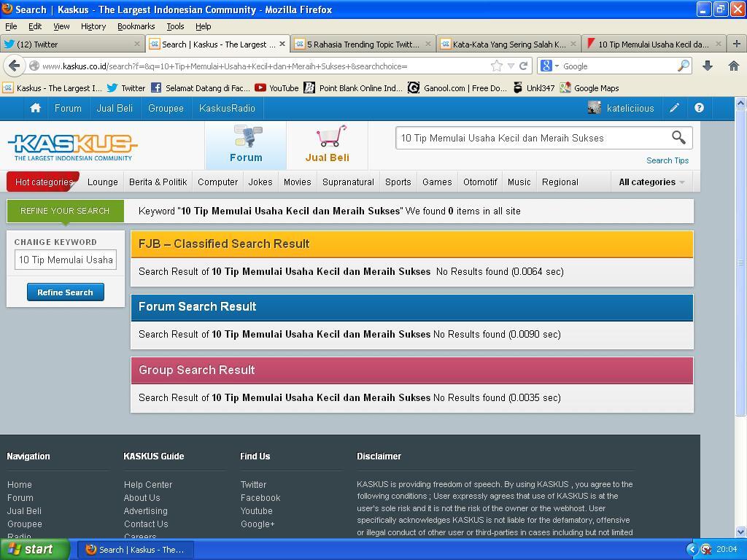The image size is (747, 560).
Task: Click the Kaskus home icon in blue bar
Action: click(x=35, y=108)
